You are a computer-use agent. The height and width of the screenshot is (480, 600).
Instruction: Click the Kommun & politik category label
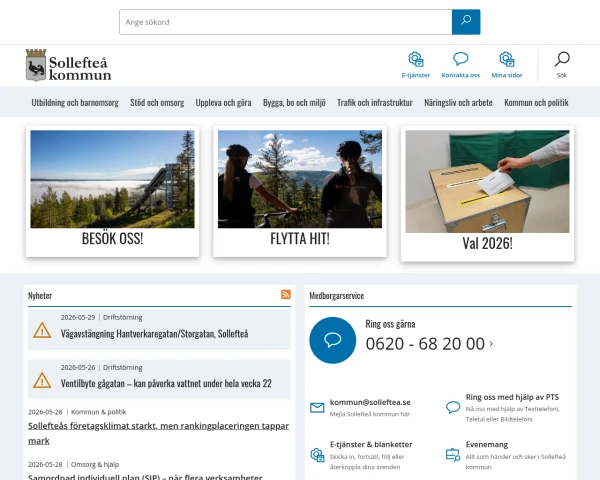pyautogui.click(x=98, y=412)
